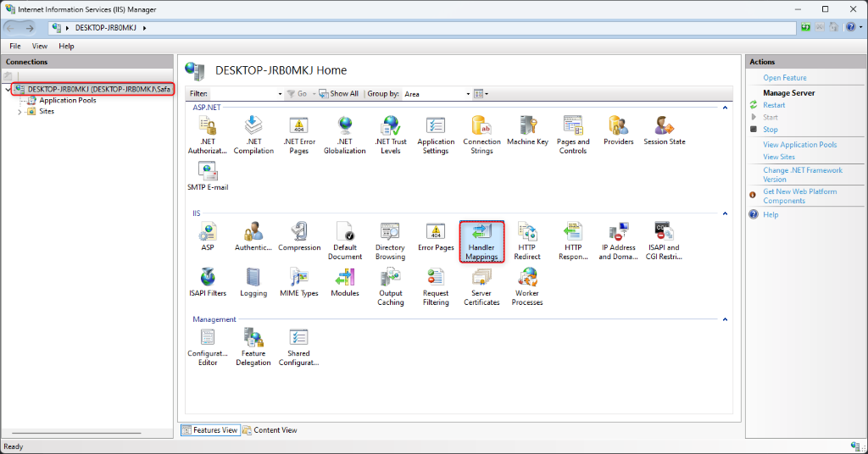Open the .NET Globalization feature
Screen dimensions: 868x454
344,135
